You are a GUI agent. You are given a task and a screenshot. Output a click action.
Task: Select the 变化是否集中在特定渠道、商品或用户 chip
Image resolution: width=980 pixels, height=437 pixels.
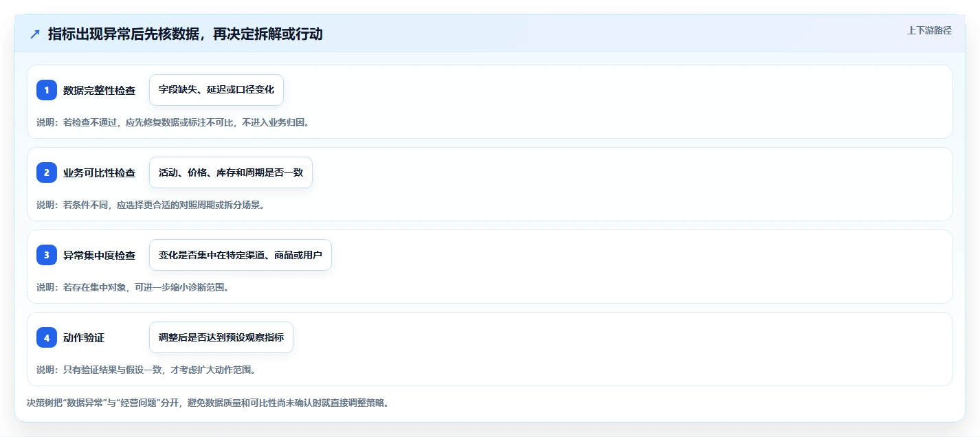click(x=241, y=255)
